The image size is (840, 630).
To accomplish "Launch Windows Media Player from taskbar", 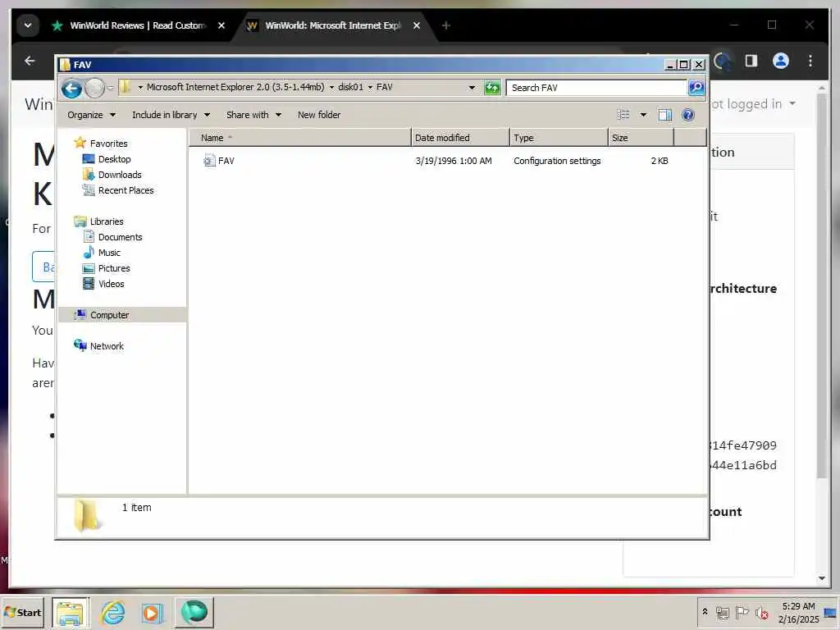I will click(x=152, y=613).
